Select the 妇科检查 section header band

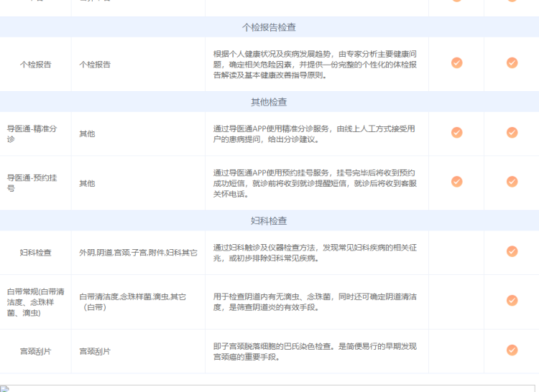pos(269,220)
